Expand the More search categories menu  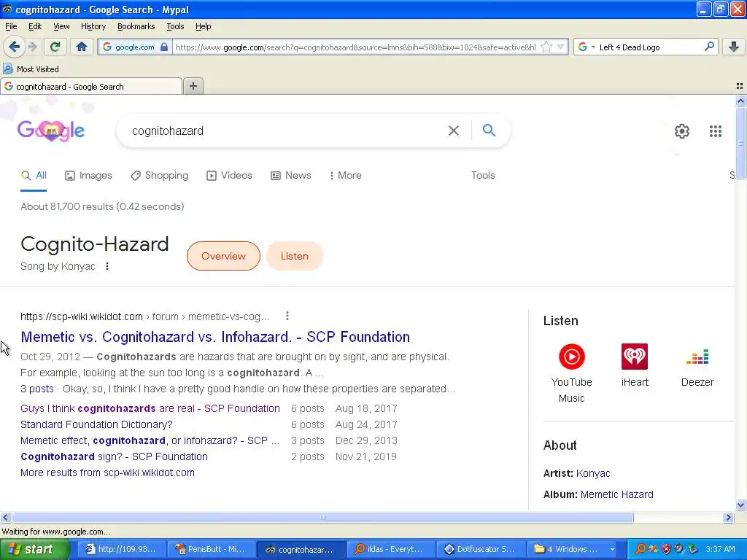345,175
